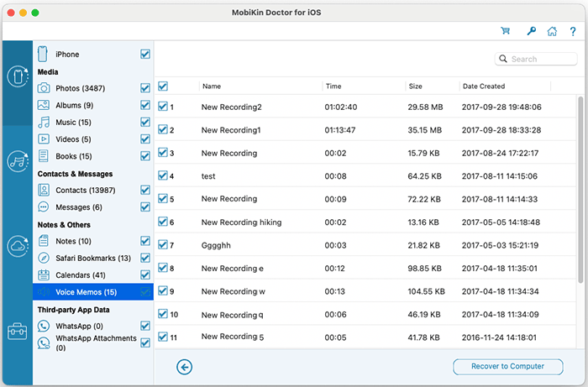Screen dimensions: 588x387
Task: Uncheck row 1 New Recording2 checkbox
Action: 163,107
